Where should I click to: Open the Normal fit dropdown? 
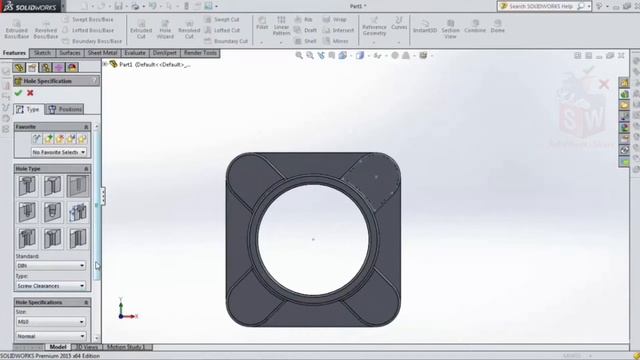point(51,336)
